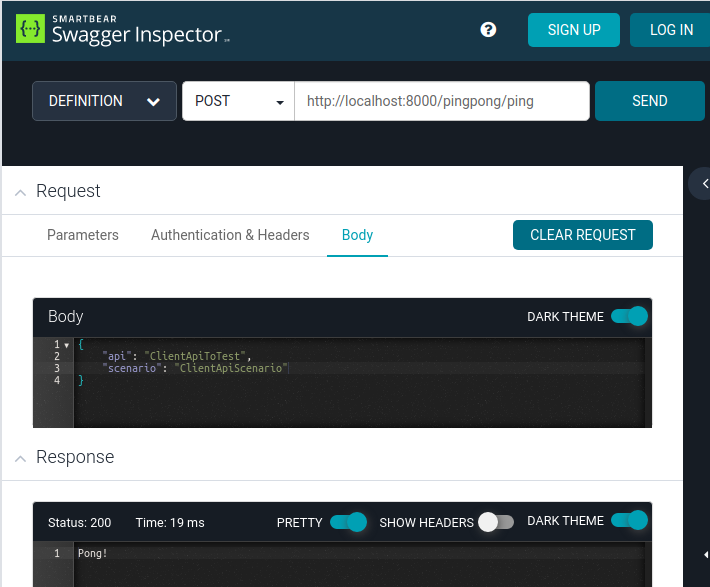Switch to the Parameters tab

83,235
